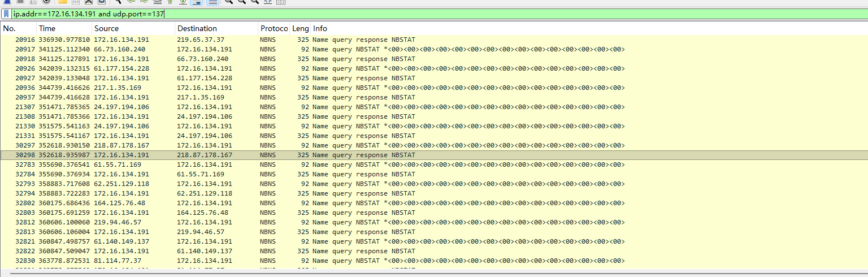Click source 61.55.71.169 in packet 32783
Viewport: 868px width, 277px height.
(x=118, y=165)
